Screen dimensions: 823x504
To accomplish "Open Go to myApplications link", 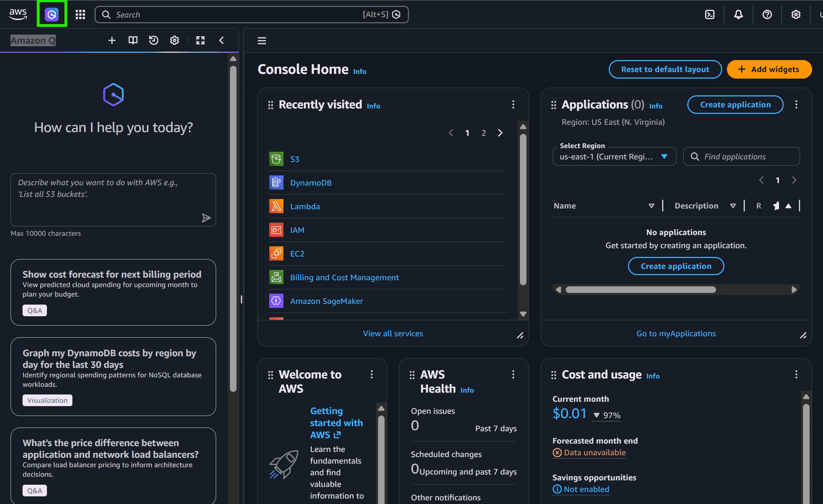I will (x=676, y=333).
